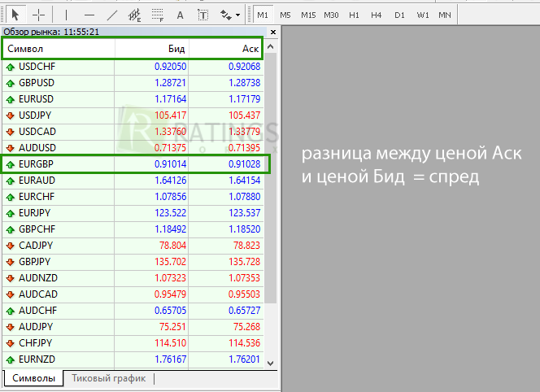The image size is (540, 392).
Task: Click the green up arrow beside EURGBP
Action: [x=11, y=164]
